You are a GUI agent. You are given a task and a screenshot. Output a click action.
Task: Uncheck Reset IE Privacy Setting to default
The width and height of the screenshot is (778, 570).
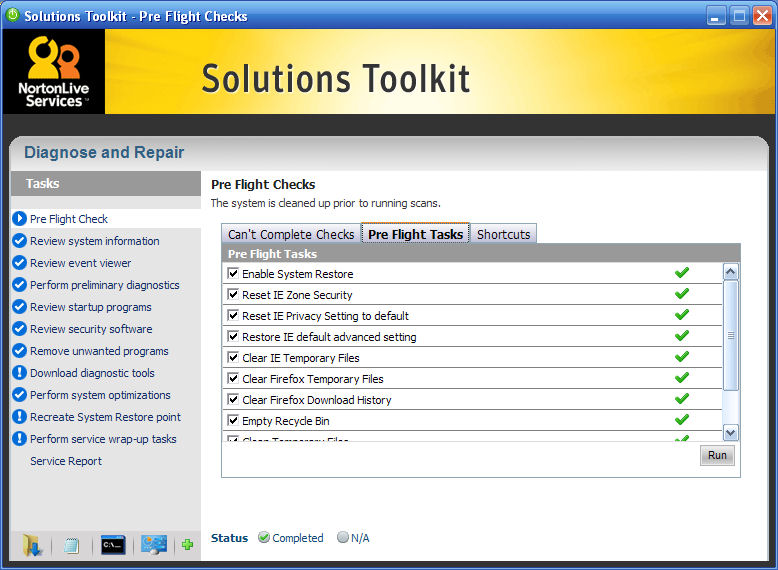click(233, 315)
